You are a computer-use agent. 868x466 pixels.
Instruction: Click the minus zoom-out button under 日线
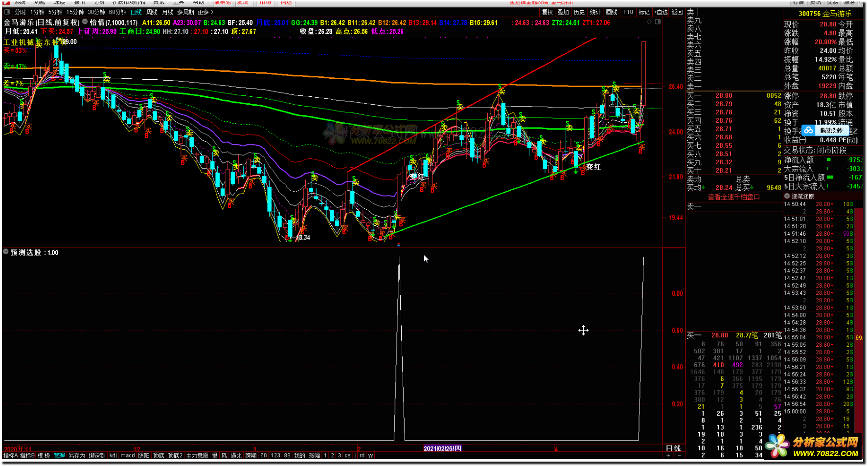tap(679, 455)
